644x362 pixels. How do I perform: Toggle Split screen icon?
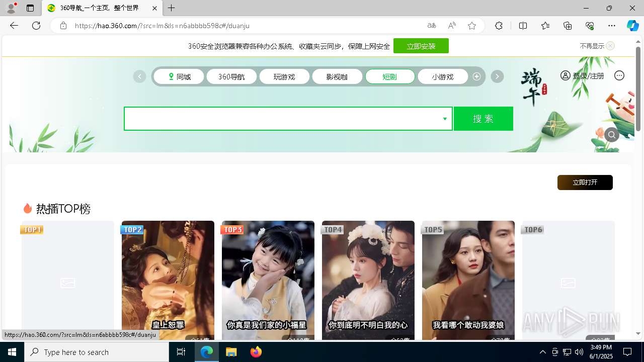click(523, 26)
